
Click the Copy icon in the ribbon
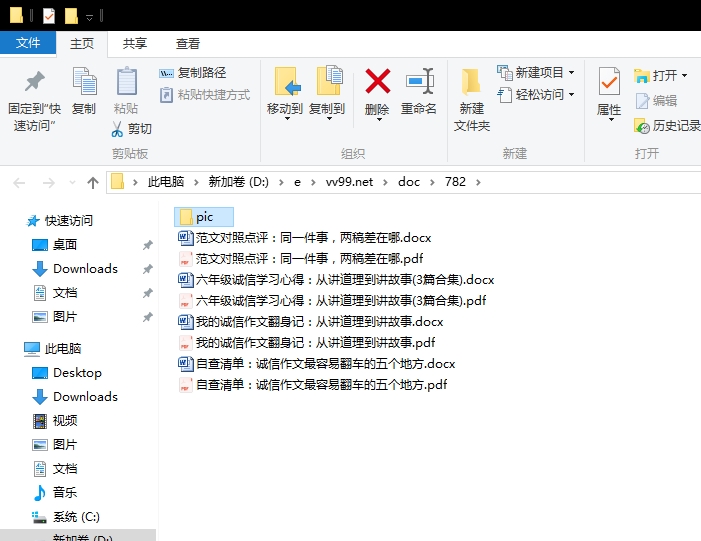(x=84, y=81)
